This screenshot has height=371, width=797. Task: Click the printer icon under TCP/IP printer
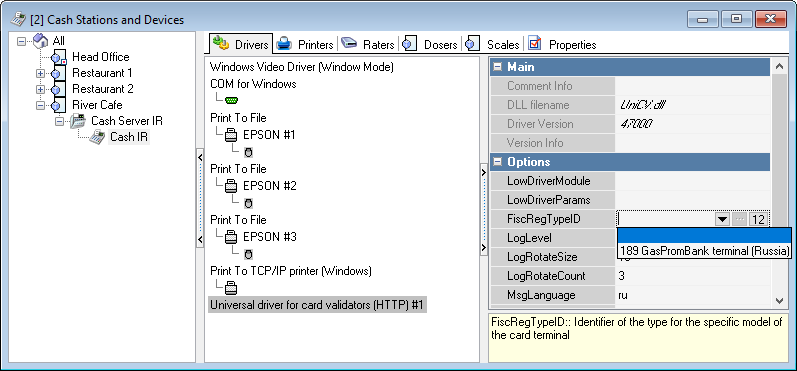click(x=231, y=288)
